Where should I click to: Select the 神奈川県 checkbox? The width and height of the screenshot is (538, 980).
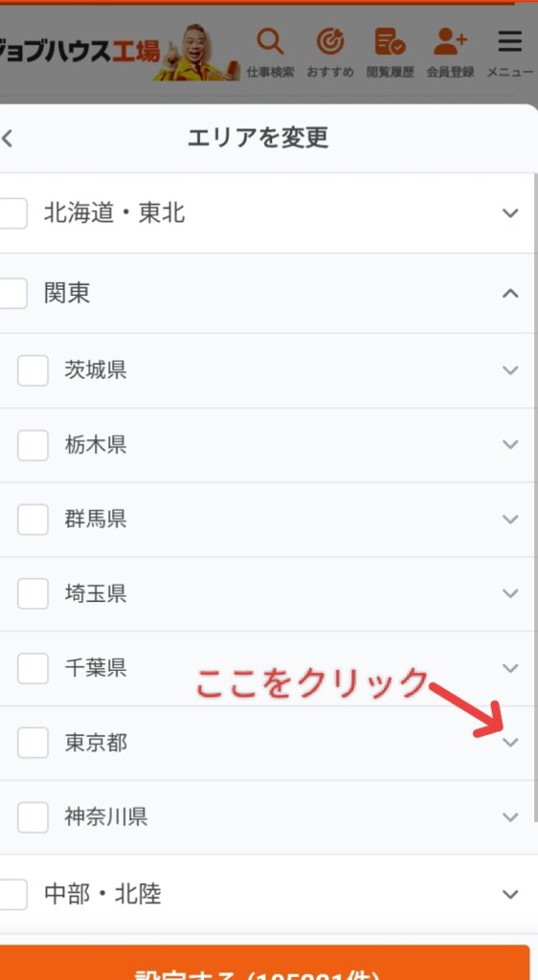[34, 817]
